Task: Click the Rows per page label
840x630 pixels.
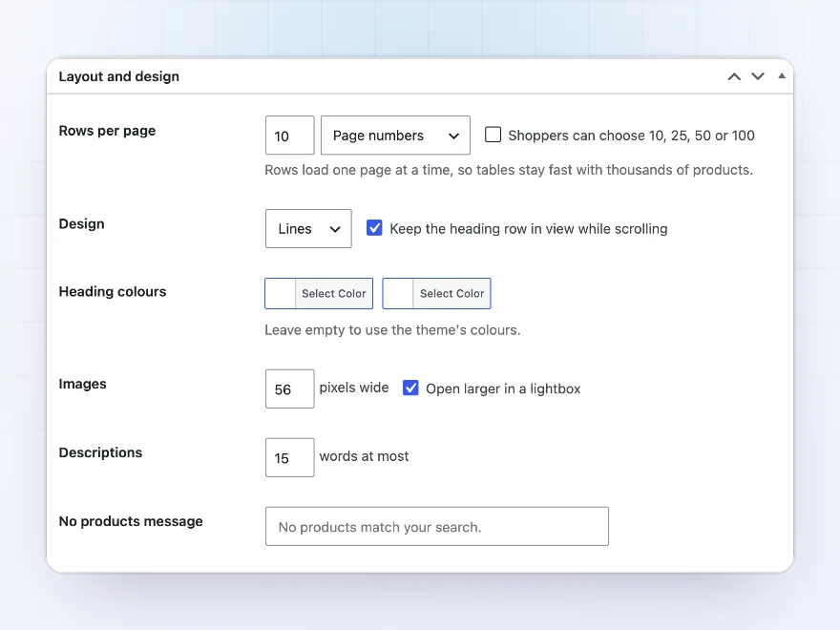Action: coord(107,131)
